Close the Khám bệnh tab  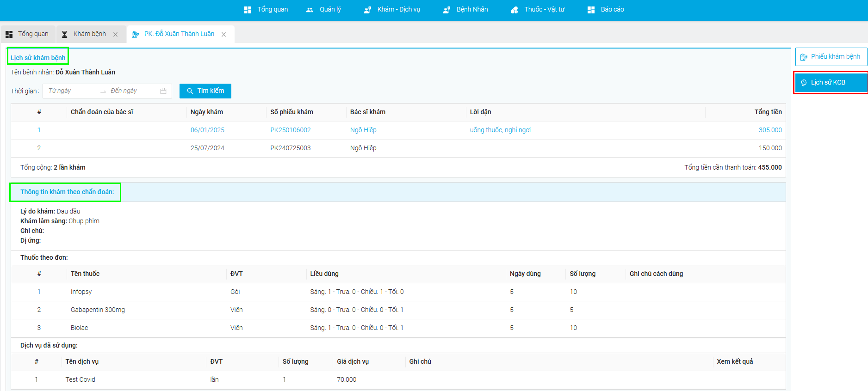116,35
